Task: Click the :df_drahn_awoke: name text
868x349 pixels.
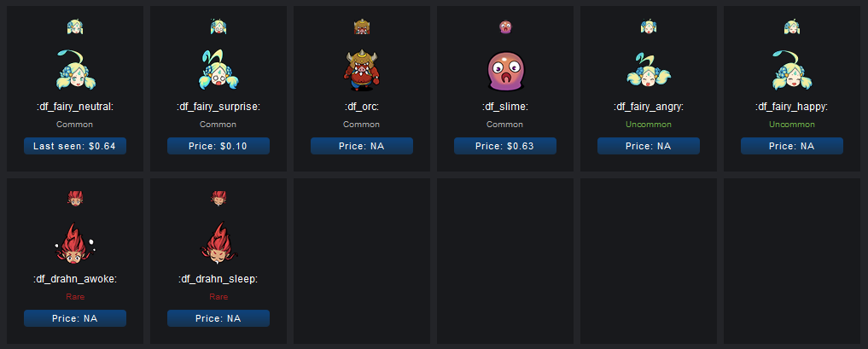Action: (75, 279)
